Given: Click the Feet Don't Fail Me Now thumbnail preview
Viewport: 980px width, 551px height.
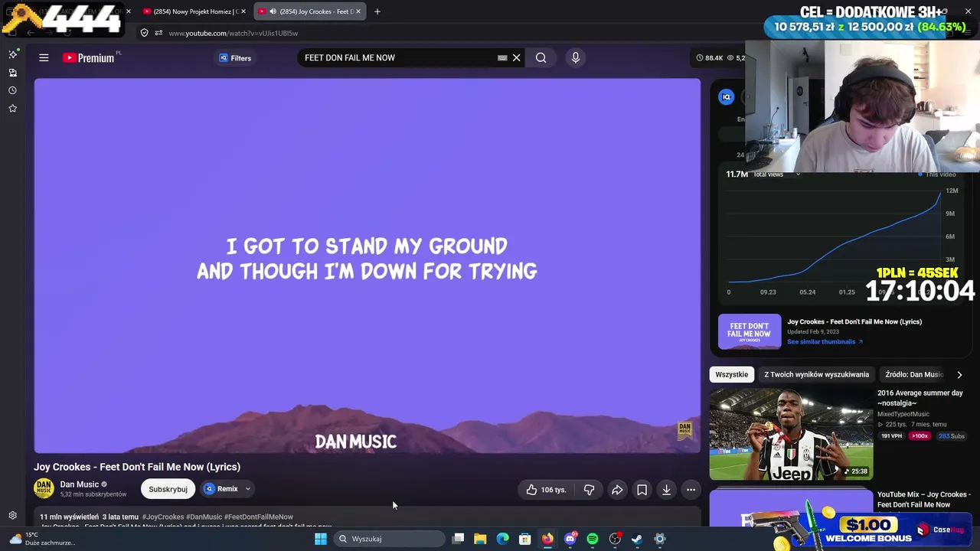Looking at the screenshot, I should 750,331.
